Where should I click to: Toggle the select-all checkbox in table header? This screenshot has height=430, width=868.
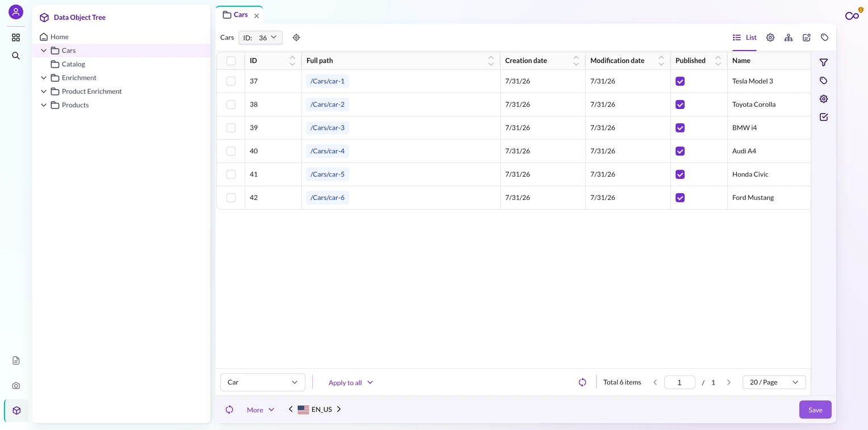[231, 61]
